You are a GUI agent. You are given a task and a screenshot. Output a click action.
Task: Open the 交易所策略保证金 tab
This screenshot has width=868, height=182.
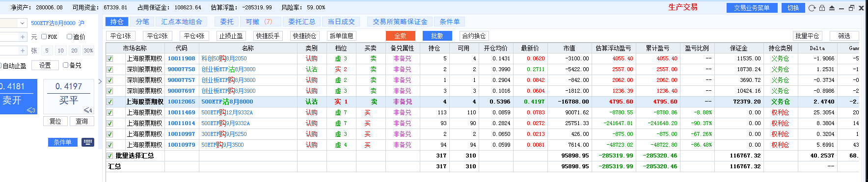click(x=400, y=22)
